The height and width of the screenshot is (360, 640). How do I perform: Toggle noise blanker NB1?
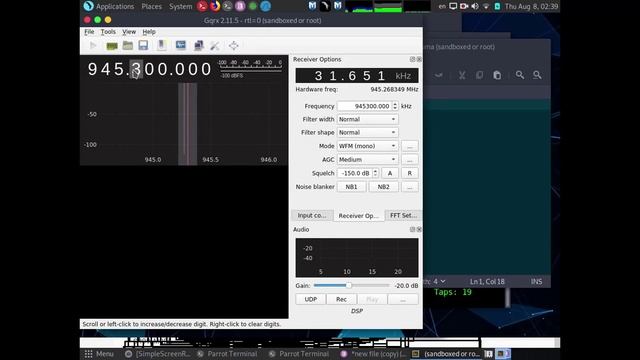[x=351, y=187]
